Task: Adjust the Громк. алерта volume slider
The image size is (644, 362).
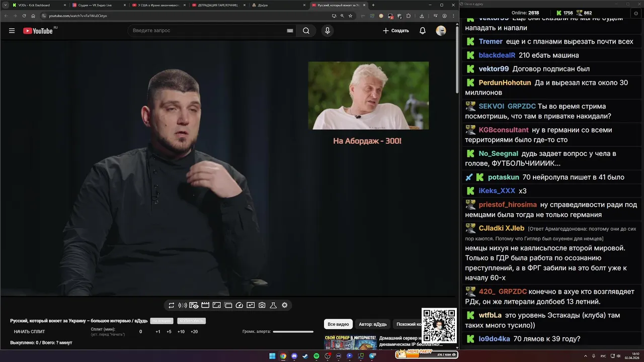Action: [x=293, y=332]
